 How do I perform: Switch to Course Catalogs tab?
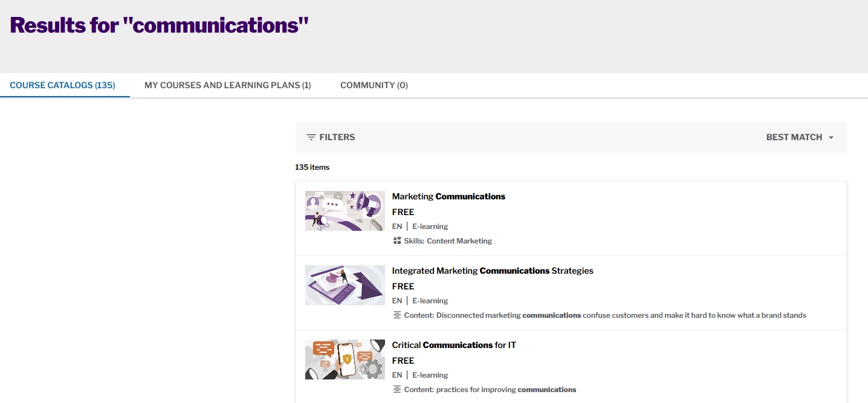tap(62, 85)
